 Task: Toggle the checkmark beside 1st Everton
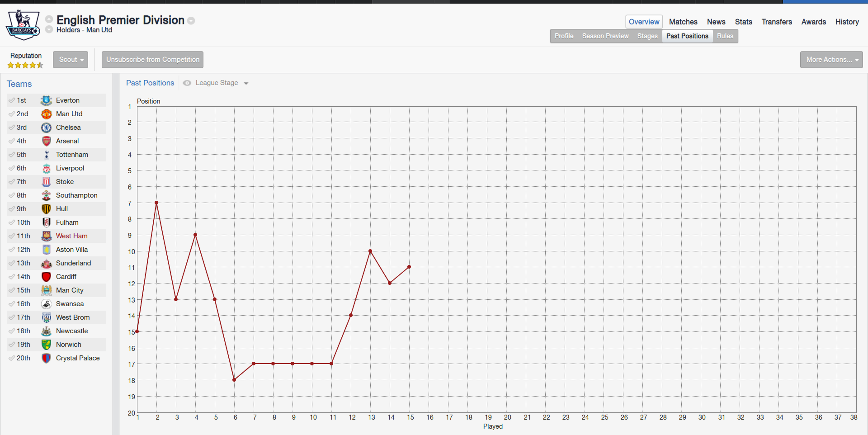(12, 100)
